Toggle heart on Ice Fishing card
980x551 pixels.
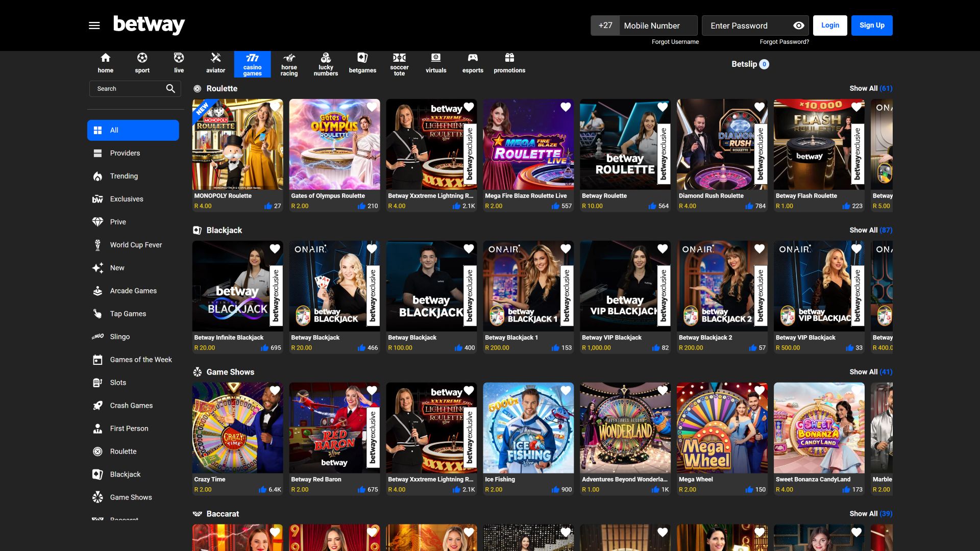pyautogui.click(x=566, y=391)
